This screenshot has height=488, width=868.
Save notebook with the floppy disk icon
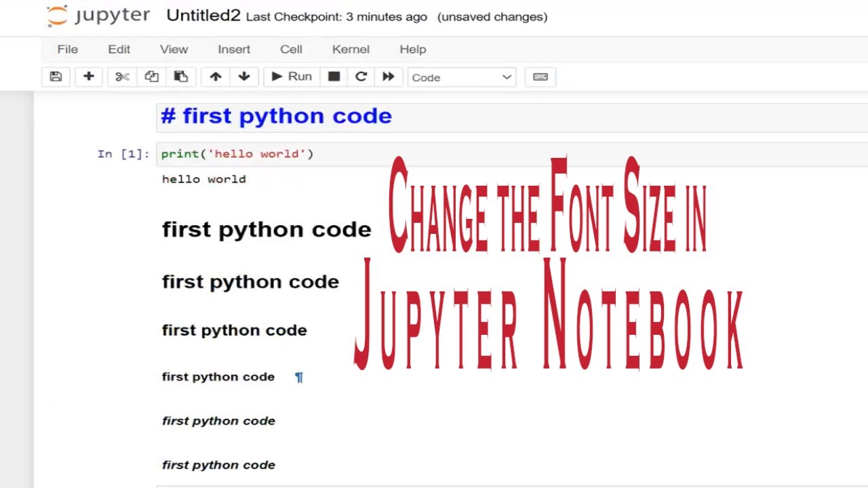tap(56, 77)
